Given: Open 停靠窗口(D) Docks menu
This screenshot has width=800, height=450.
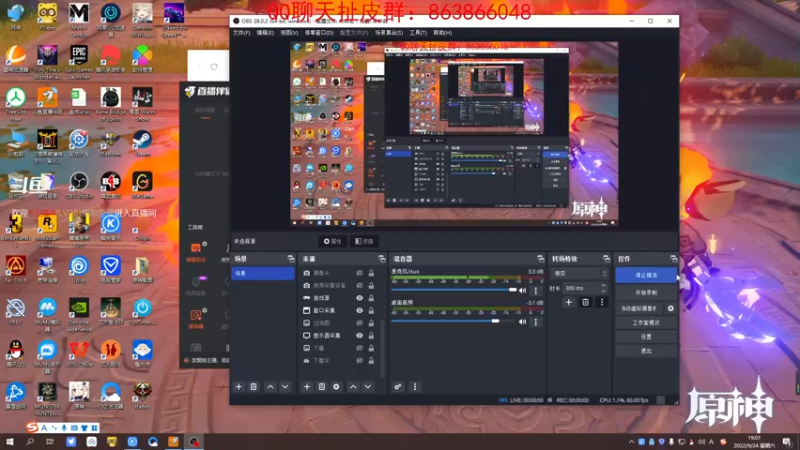Looking at the screenshot, I should pos(319,33).
